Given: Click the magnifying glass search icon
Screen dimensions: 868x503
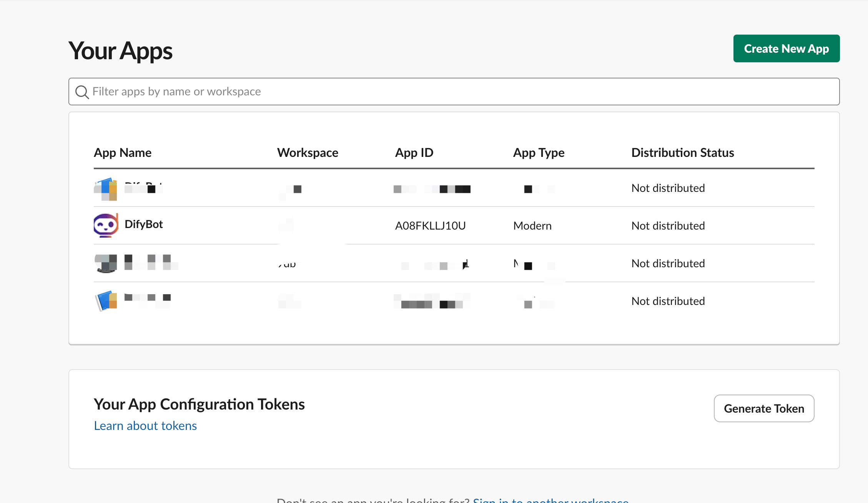Looking at the screenshot, I should (x=82, y=92).
